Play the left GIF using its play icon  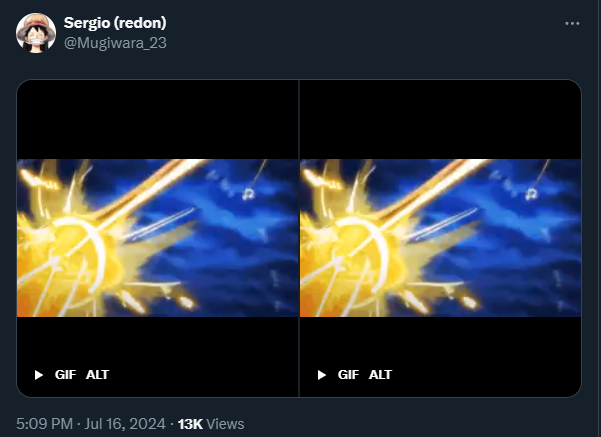39,375
